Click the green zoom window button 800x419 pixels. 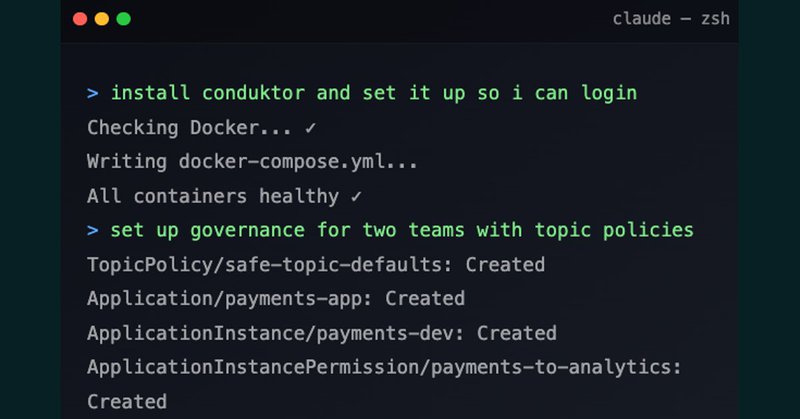[123, 19]
